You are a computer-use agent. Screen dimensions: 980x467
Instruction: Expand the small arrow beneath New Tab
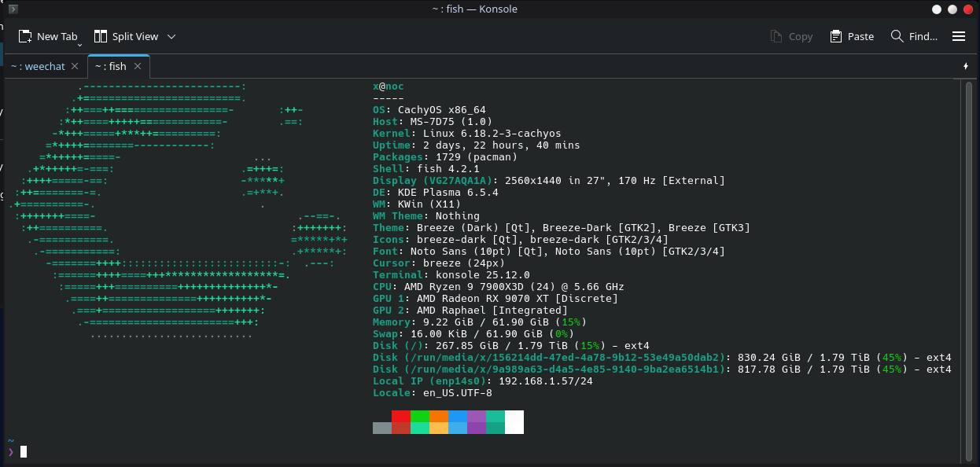point(79,45)
